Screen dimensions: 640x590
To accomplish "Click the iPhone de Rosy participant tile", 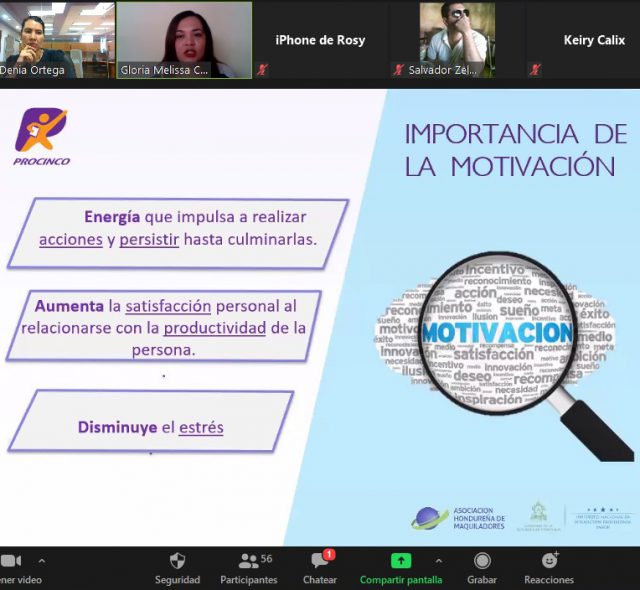I will [x=320, y=40].
